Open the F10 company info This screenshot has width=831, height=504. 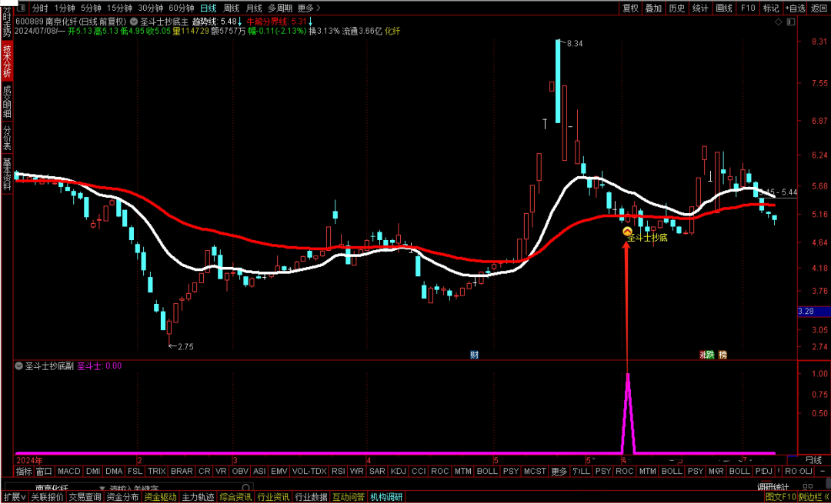(747, 8)
